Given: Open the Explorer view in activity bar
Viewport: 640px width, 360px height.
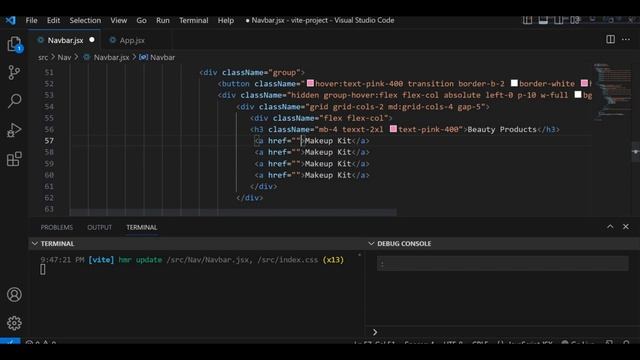Looking at the screenshot, I should 14,44.
